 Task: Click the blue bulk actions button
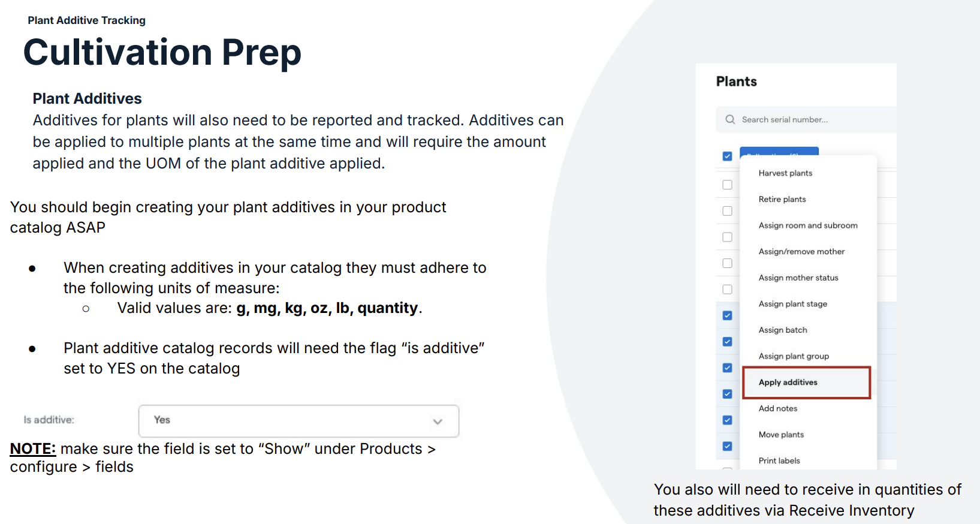click(779, 151)
